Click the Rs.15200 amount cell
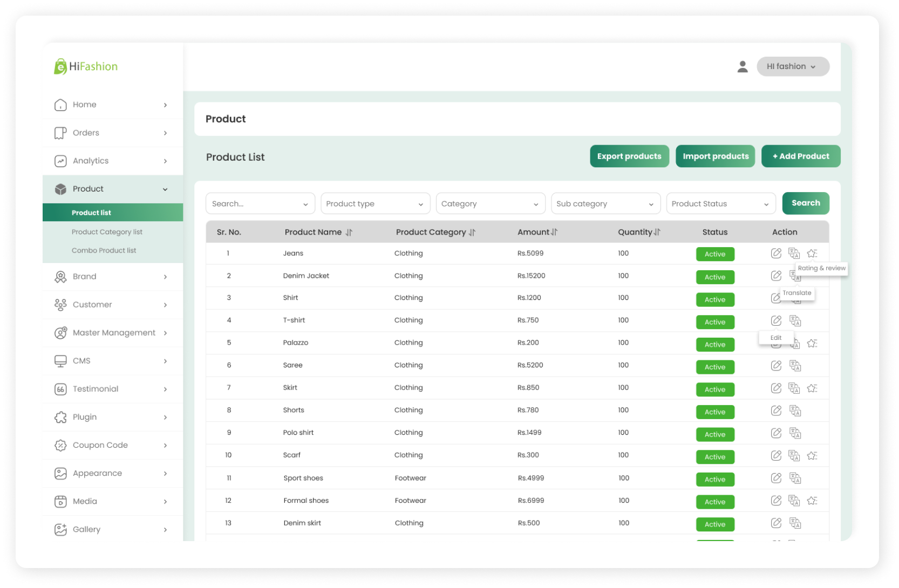This screenshot has height=588, width=899. [x=531, y=276]
